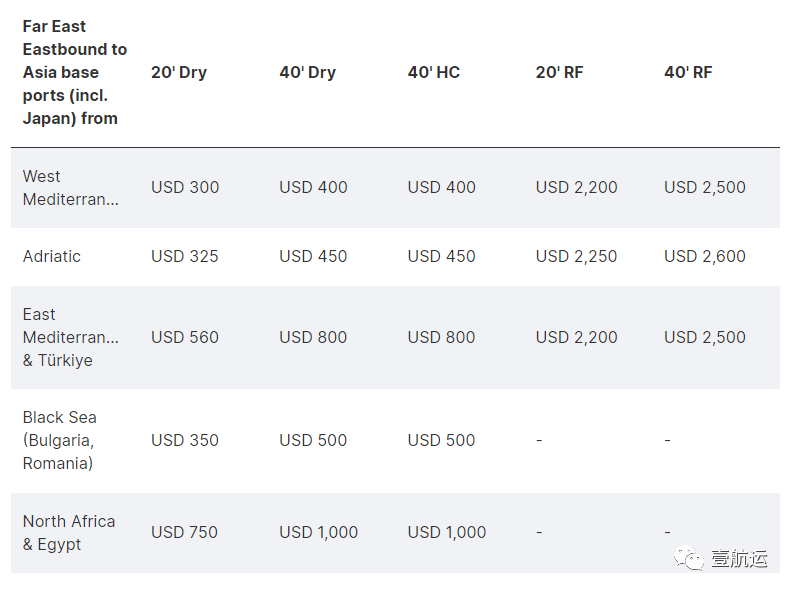Click the USD 560 rate cell
Screen dimensions: 793x593
[x=185, y=337]
